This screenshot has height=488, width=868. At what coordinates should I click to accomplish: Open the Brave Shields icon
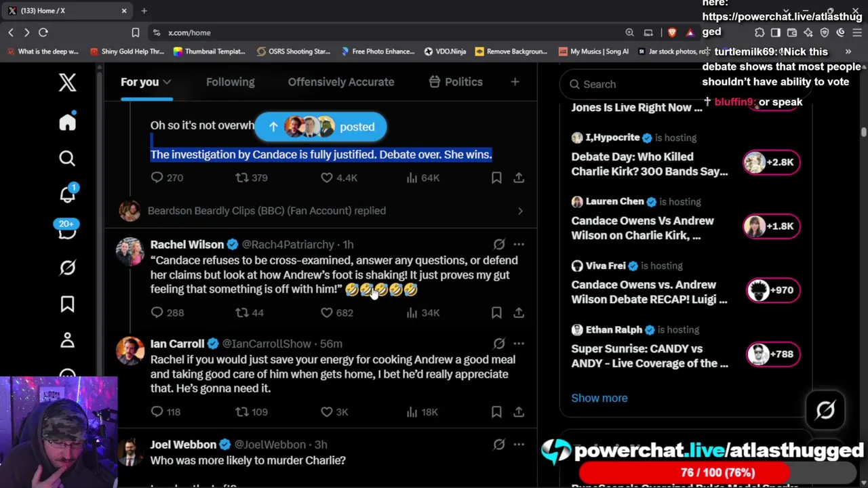click(x=672, y=33)
